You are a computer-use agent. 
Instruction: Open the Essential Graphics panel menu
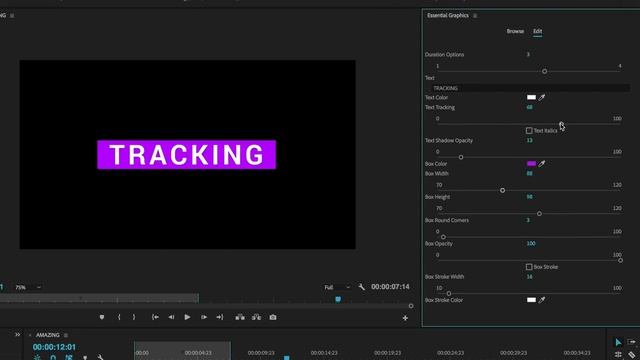(x=475, y=16)
